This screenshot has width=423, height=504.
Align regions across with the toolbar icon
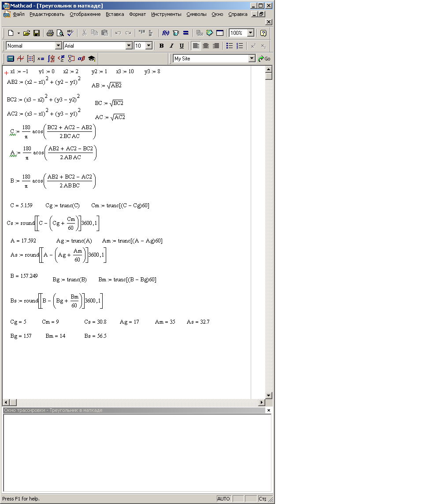[141, 33]
